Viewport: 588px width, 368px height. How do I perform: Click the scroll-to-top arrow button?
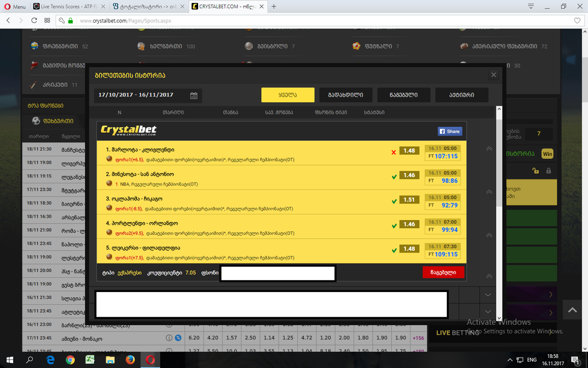tap(572, 310)
